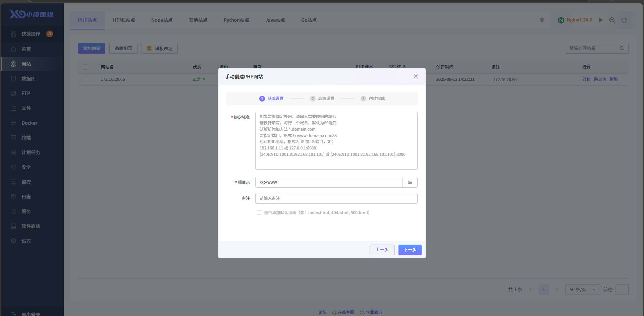This screenshot has width=644, height=316.
Task: Expand the 正常 status arrow for the site
Action: click(204, 79)
